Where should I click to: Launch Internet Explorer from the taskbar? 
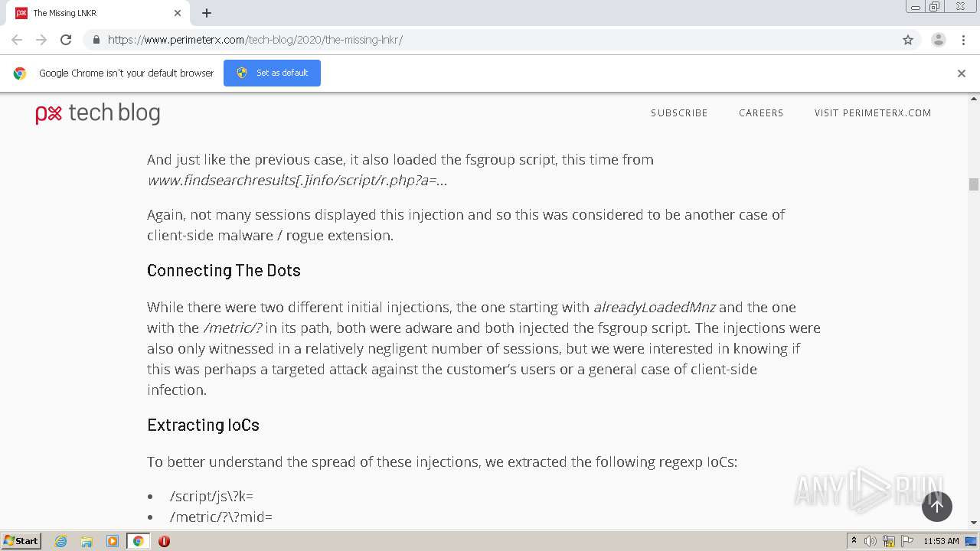(x=61, y=541)
